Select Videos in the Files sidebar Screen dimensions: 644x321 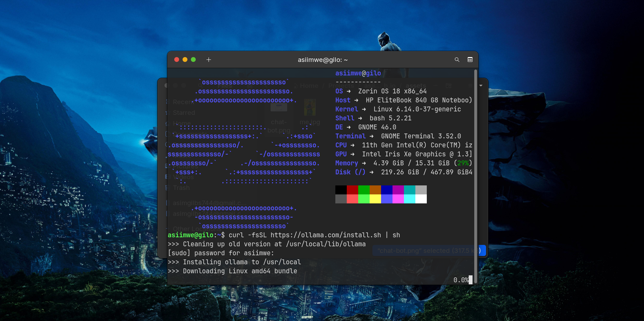click(184, 177)
